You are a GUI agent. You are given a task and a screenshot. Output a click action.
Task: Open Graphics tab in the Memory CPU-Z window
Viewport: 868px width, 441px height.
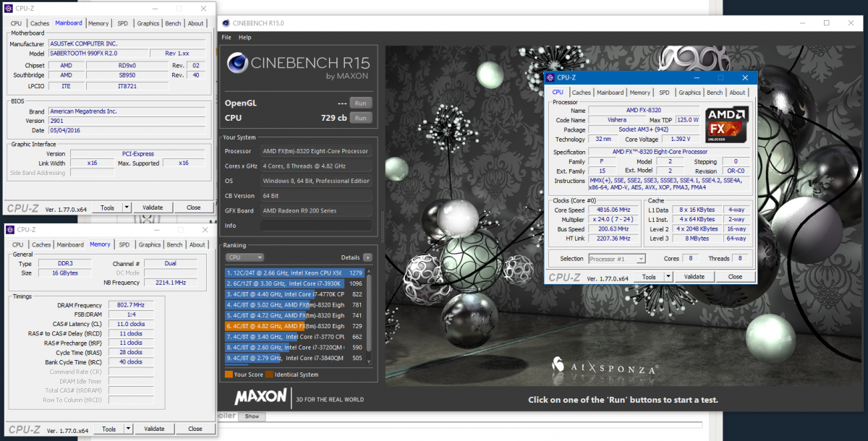(x=150, y=245)
